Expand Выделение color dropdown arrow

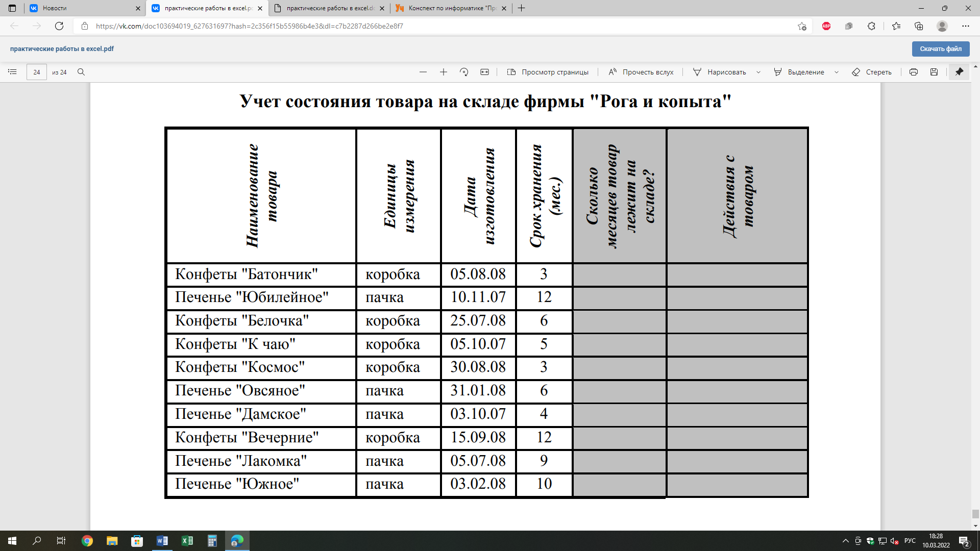[837, 72]
